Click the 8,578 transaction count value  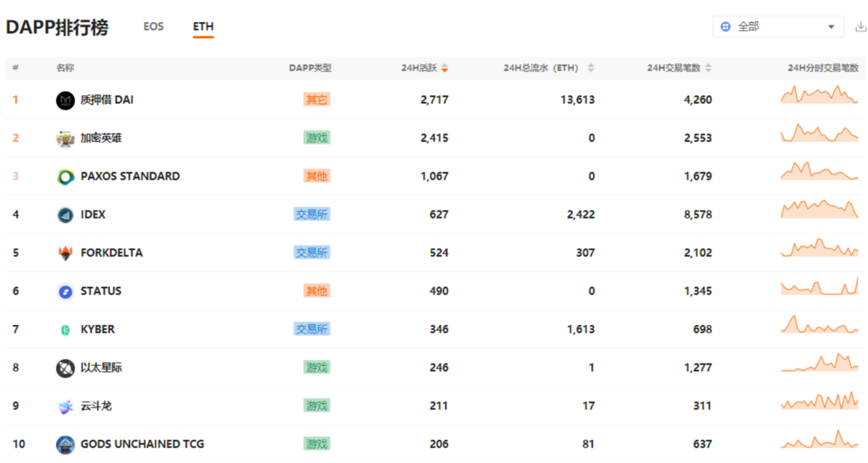tap(698, 214)
